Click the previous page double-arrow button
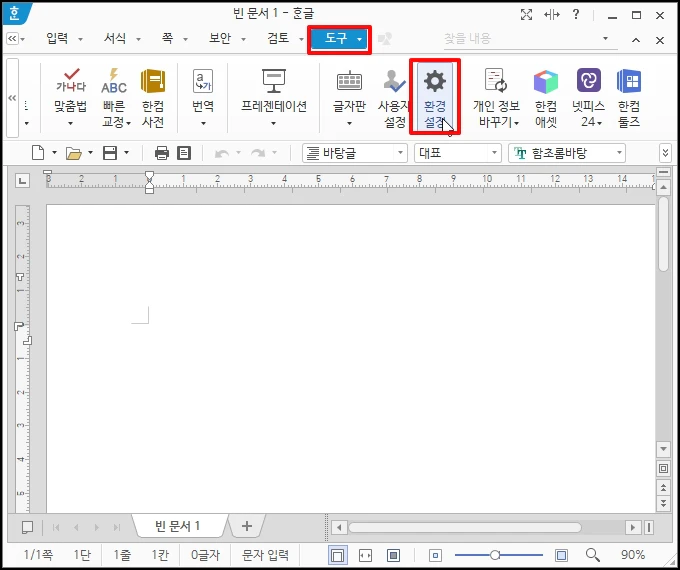The image size is (680, 570). point(663,487)
